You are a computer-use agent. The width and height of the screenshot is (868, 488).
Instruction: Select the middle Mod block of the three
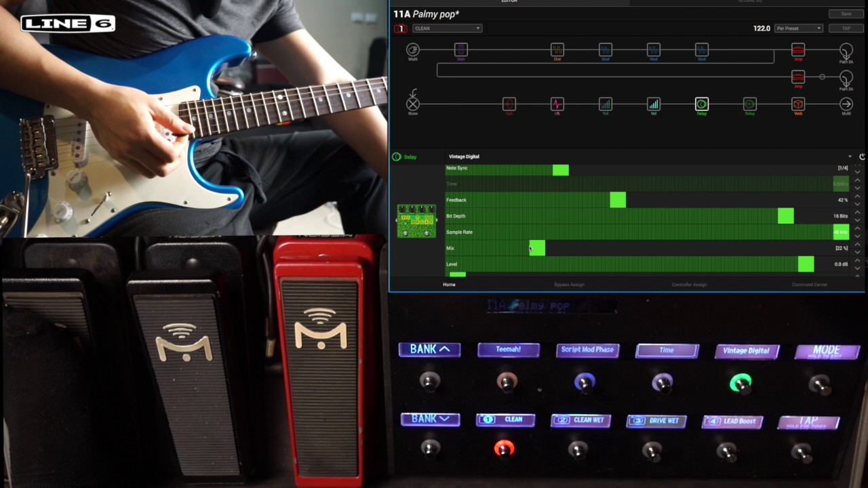click(x=653, y=49)
